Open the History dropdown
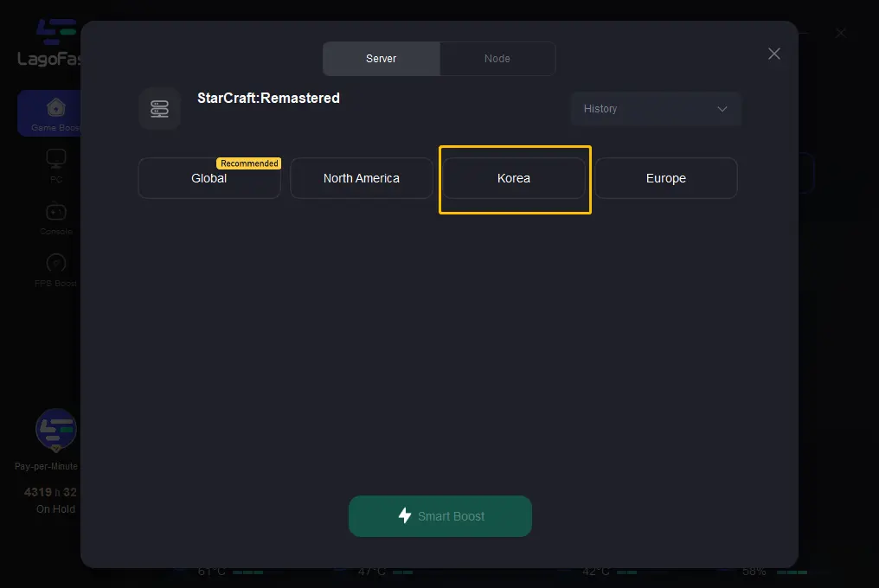Screen dimensions: 879x588 click(656, 109)
